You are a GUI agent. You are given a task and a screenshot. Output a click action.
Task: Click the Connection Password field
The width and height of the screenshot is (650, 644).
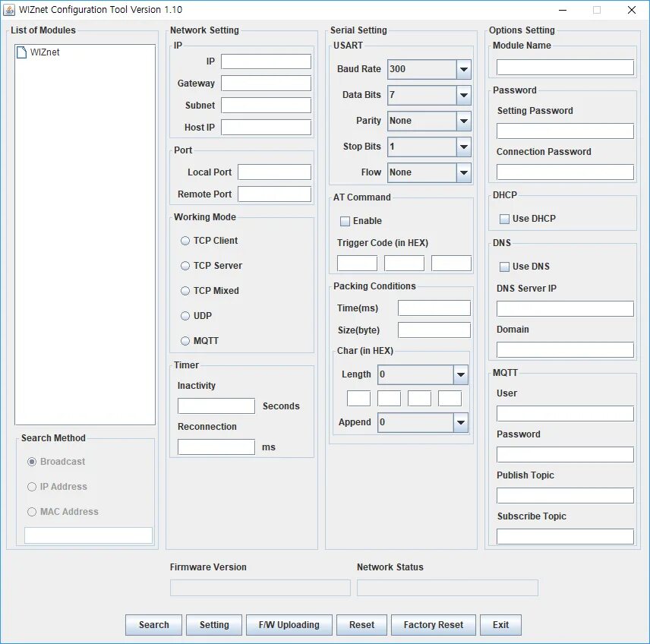coord(565,172)
